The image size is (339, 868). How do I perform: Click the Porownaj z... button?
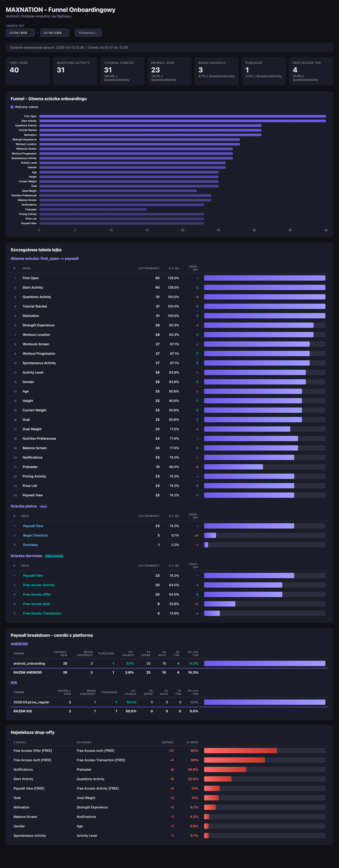pos(88,33)
